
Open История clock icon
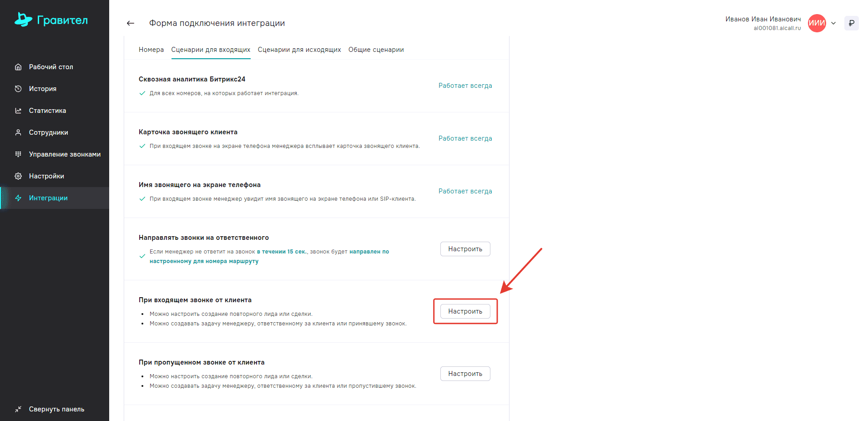18,89
